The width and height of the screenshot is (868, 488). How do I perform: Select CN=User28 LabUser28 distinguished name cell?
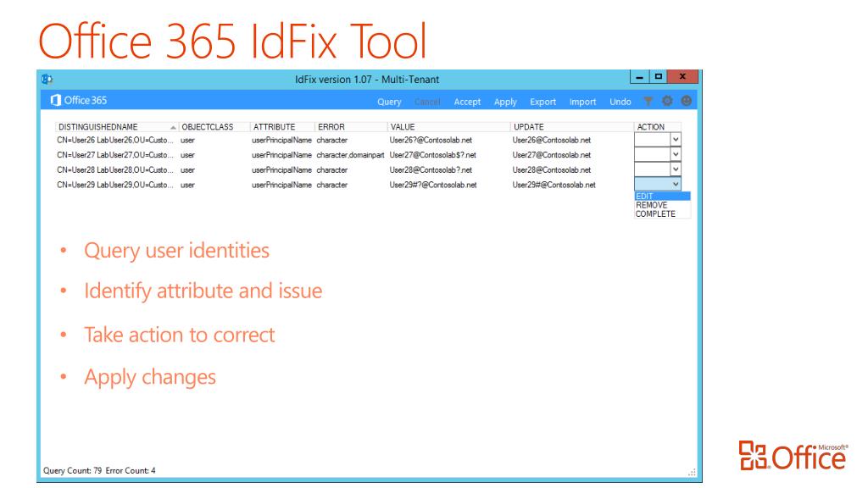115,169
